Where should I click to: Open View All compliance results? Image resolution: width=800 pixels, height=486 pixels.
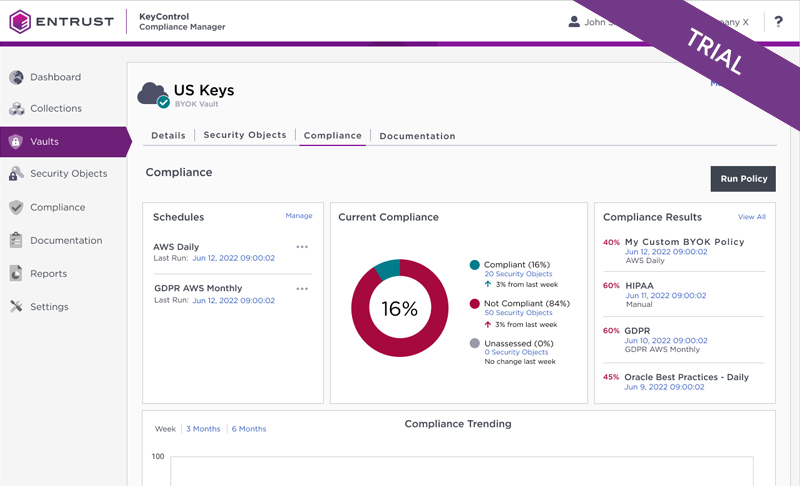click(x=752, y=217)
